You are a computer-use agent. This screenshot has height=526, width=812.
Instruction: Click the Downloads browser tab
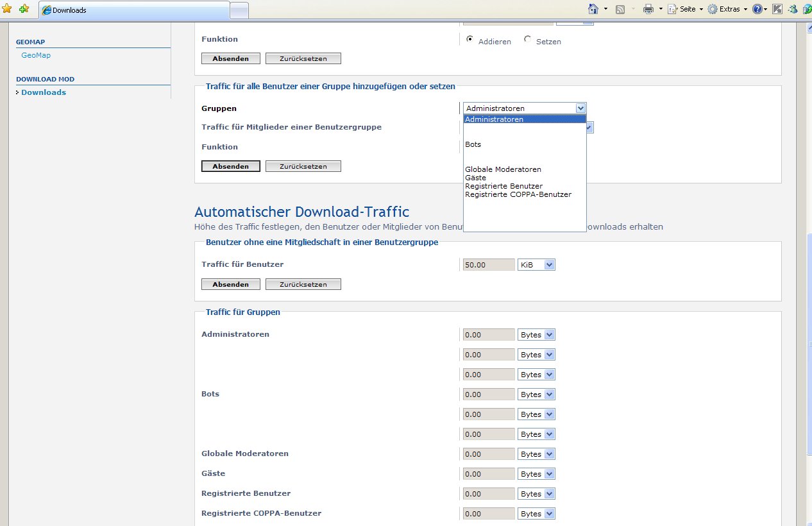coord(134,10)
